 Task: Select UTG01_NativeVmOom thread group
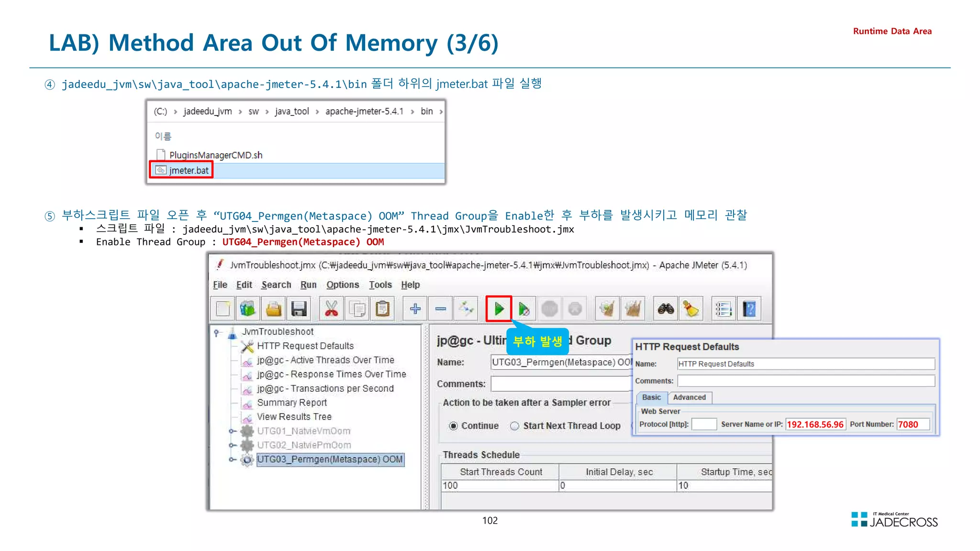click(303, 431)
